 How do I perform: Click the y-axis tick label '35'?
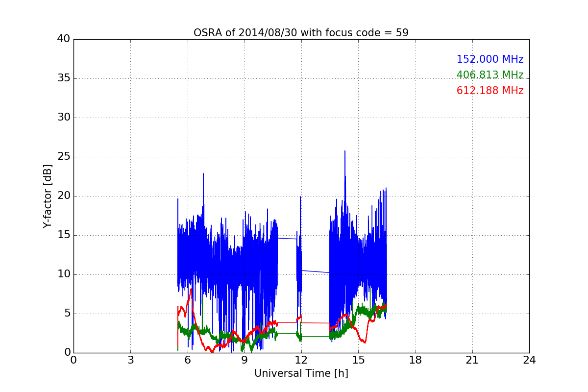64,78
